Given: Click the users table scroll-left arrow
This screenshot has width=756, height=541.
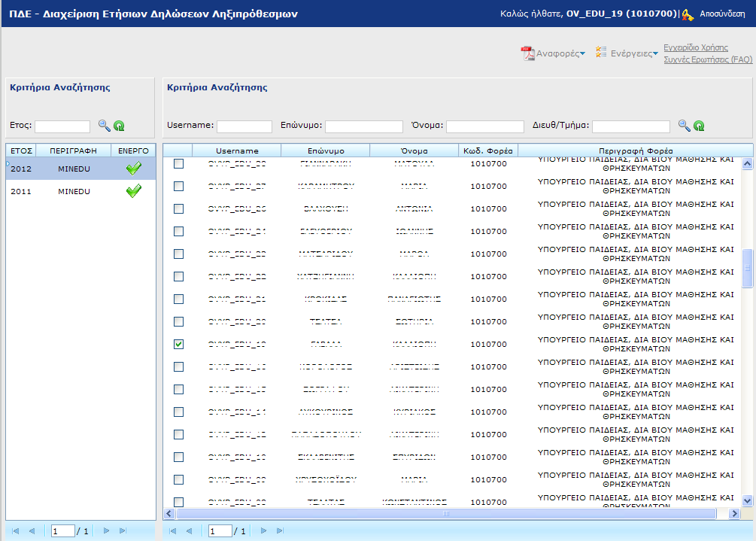Looking at the screenshot, I should tap(169, 513).
